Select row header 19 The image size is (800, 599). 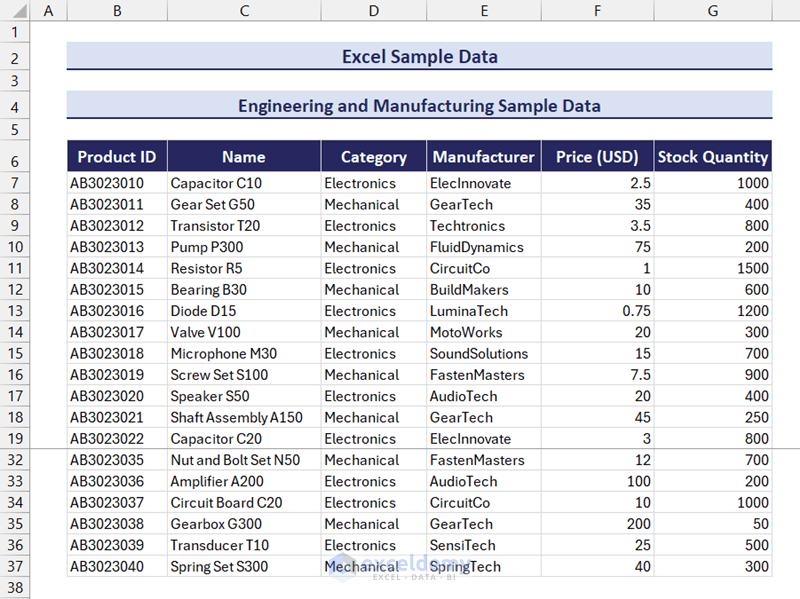point(15,439)
